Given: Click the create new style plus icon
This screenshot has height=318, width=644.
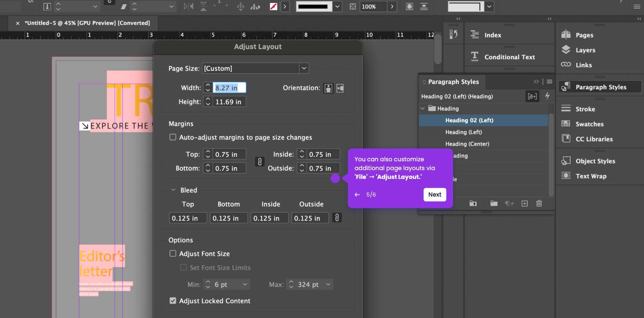Looking at the screenshot, I should (525, 203).
